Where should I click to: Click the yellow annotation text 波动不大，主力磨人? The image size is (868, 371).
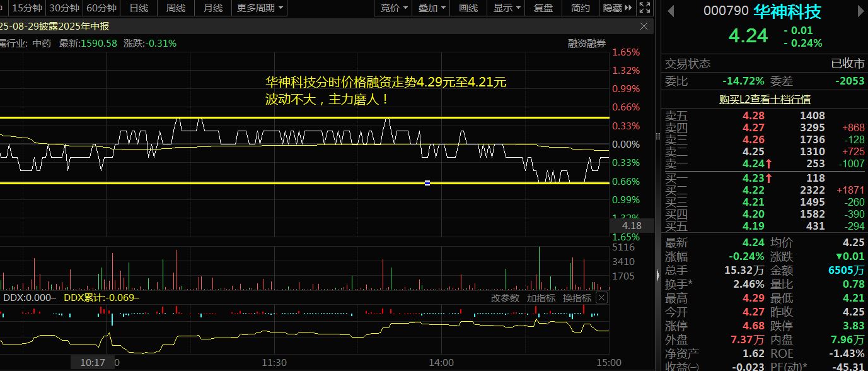[x=327, y=99]
